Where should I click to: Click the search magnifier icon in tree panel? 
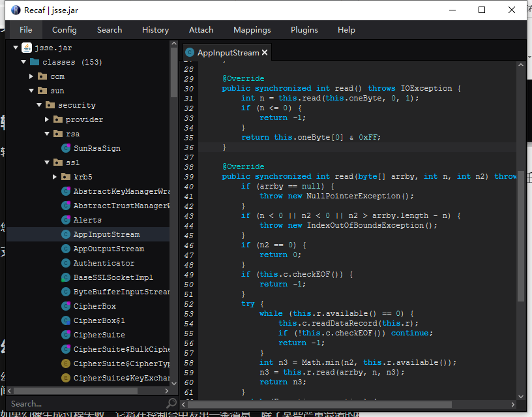click(171, 403)
